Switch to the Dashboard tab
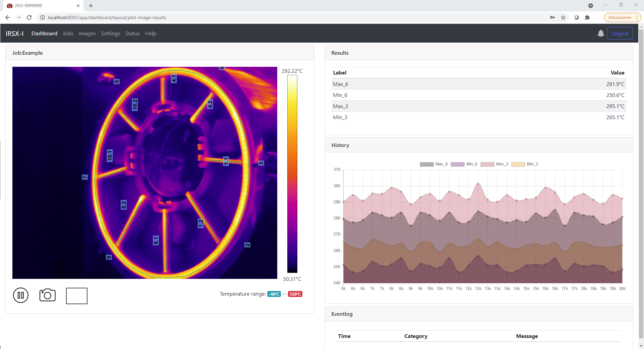Viewport: 644px width, 349px height. (44, 33)
